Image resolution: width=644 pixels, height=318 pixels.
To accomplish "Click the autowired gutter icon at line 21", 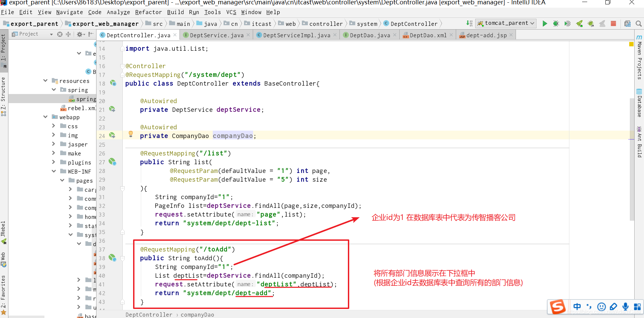I will (x=112, y=109).
